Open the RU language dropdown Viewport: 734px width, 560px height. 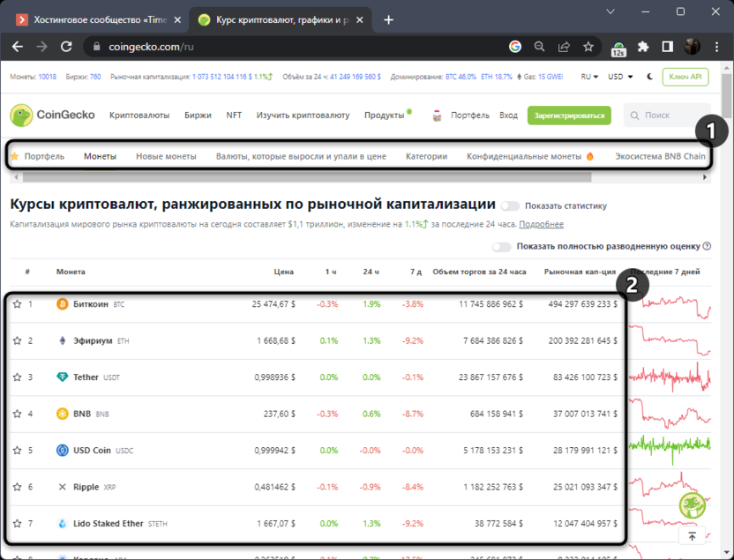pos(589,77)
